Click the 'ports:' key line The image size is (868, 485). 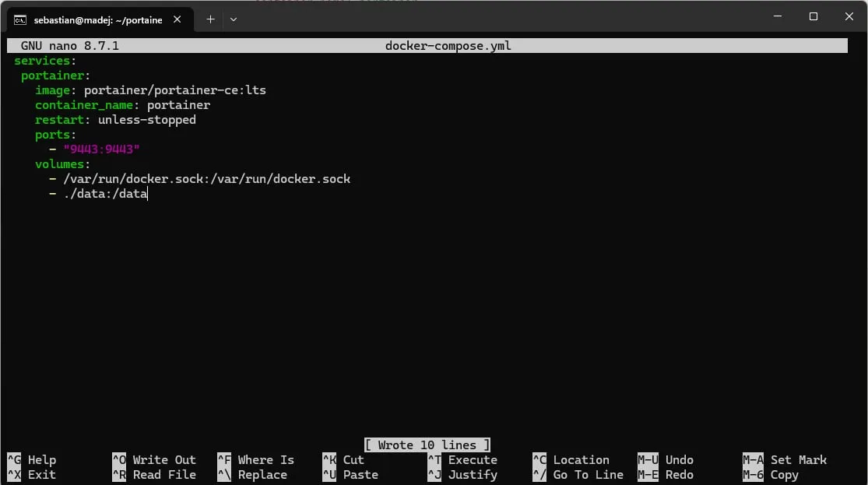point(55,135)
